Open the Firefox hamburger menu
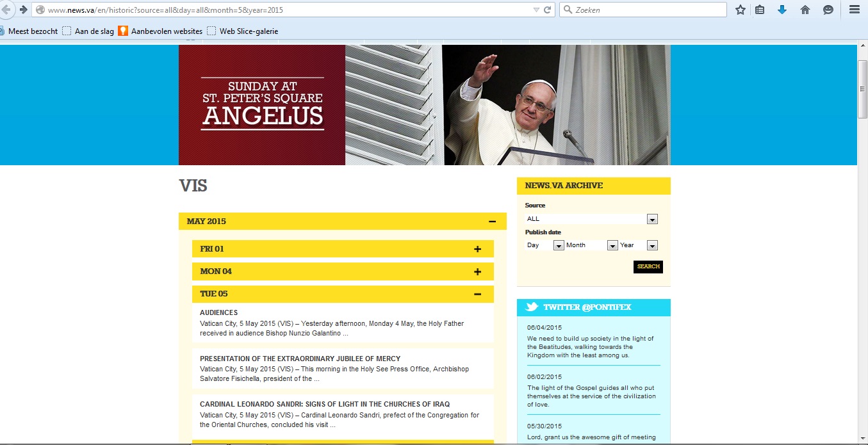The height and width of the screenshot is (445, 868). (853, 10)
